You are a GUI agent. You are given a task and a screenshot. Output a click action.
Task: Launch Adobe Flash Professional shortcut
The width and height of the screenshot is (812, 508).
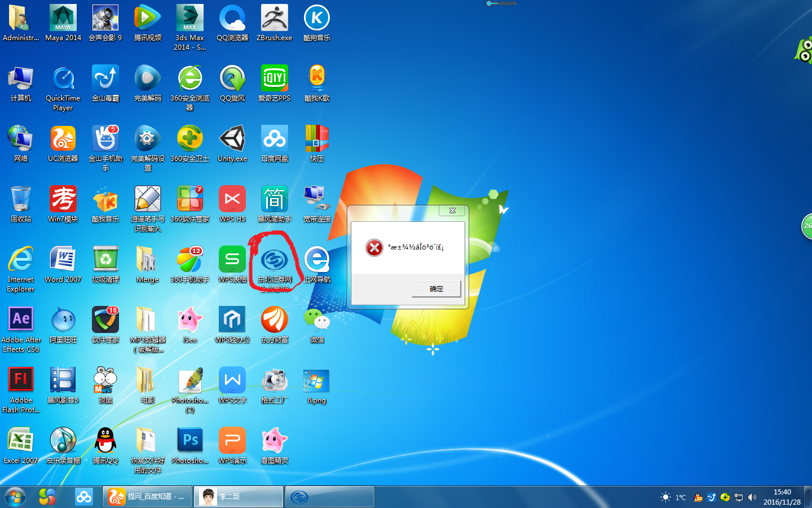[x=21, y=381]
